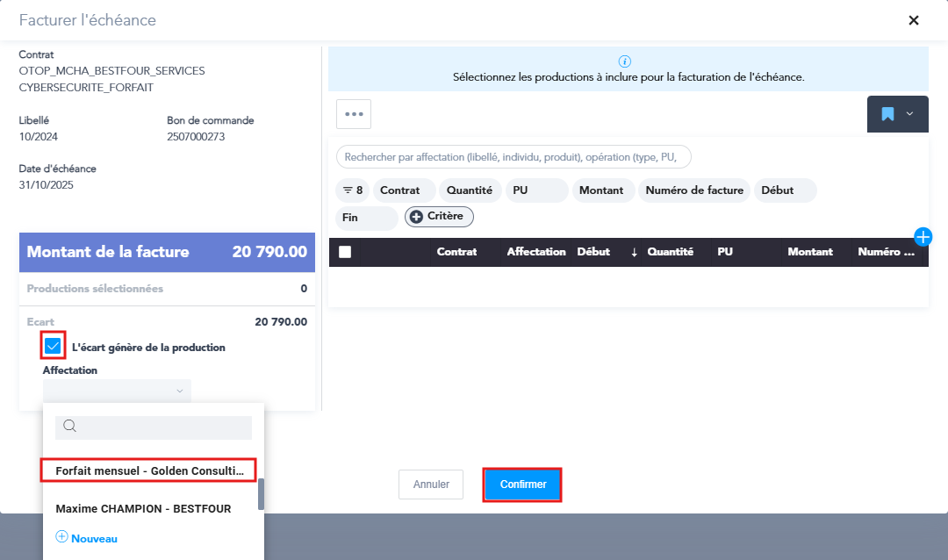
Task: Click the filter icon showing 8
Action: 353,190
